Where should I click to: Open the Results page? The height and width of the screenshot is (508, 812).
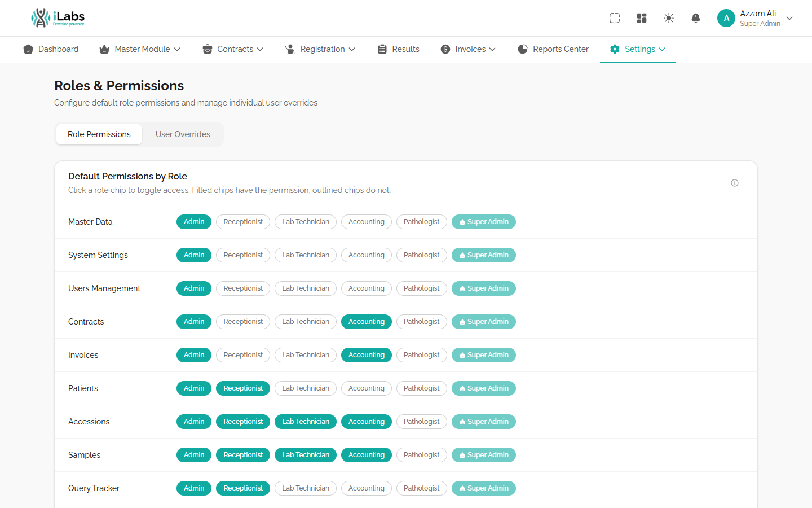click(x=399, y=49)
